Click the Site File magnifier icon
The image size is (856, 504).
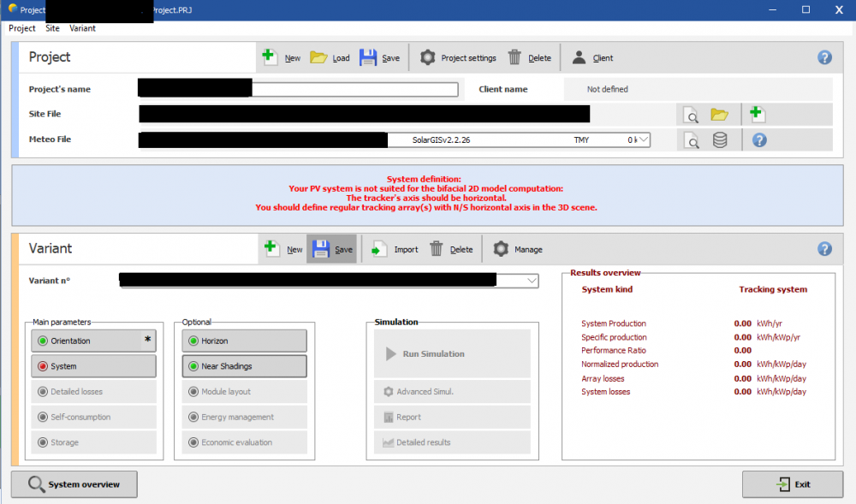tap(691, 115)
